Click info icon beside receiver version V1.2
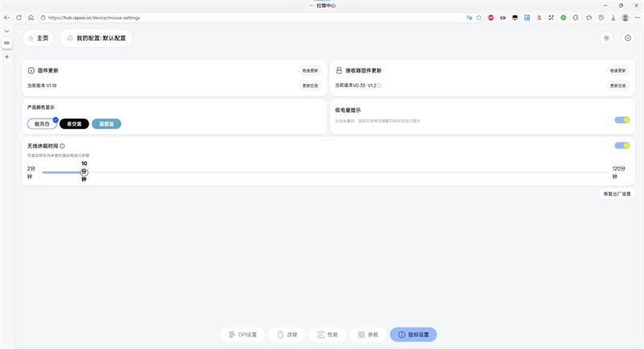The image size is (644, 349). pyautogui.click(x=379, y=86)
